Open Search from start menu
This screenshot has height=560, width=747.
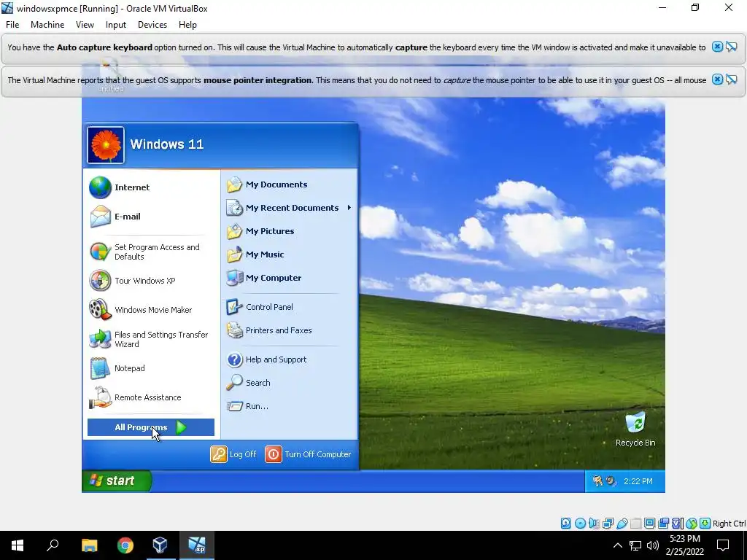click(x=289, y=383)
